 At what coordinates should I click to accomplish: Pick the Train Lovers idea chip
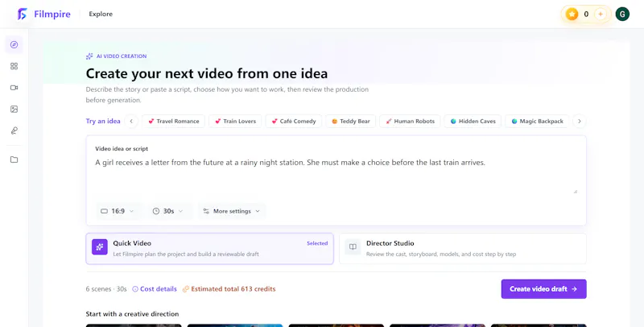[x=235, y=121]
